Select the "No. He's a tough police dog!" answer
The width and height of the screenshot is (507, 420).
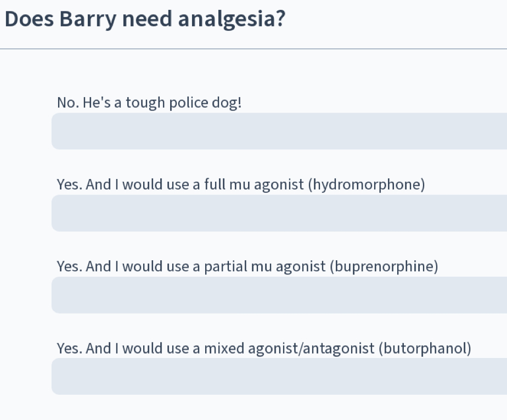click(149, 103)
